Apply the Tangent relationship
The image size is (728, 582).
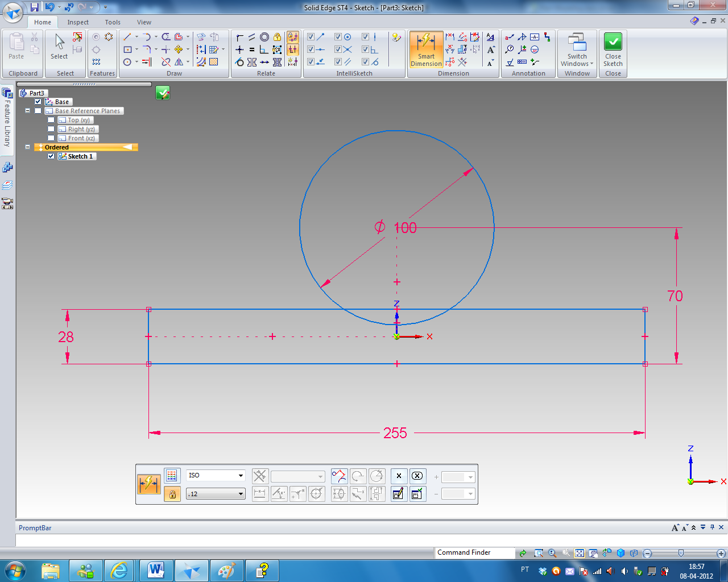(x=239, y=63)
